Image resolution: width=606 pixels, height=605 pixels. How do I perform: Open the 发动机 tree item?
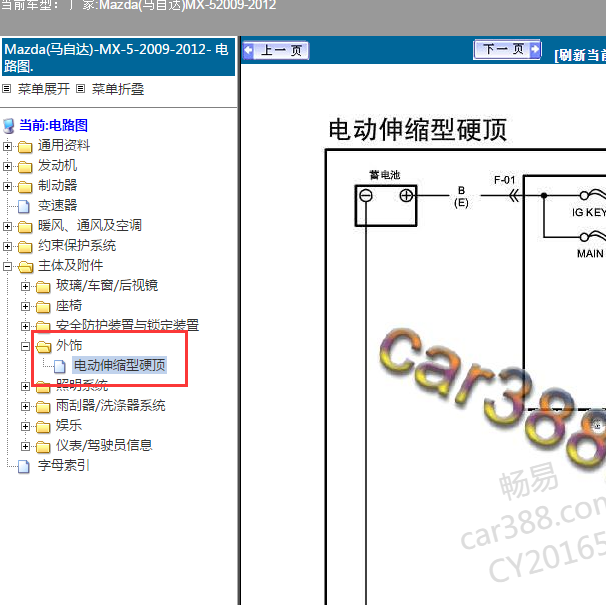click(x=57, y=166)
